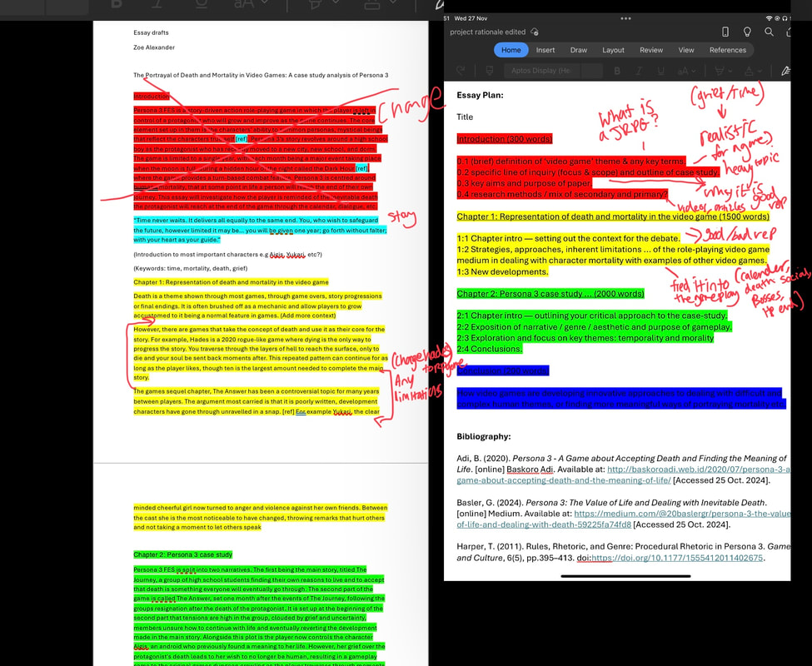Toggle Bold in the project rationale ribbon
The width and height of the screenshot is (812, 666).
tap(616, 71)
